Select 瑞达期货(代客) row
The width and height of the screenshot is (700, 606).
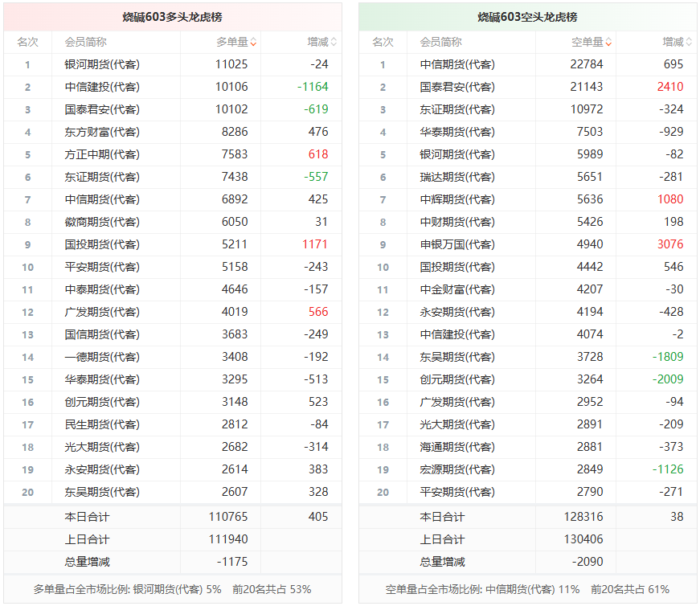point(528,178)
